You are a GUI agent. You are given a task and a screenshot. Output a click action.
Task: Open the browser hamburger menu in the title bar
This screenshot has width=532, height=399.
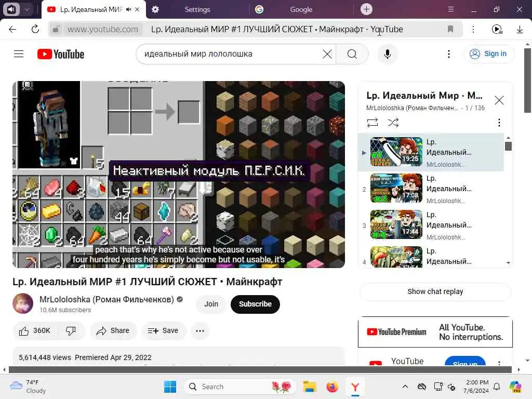coord(450,9)
